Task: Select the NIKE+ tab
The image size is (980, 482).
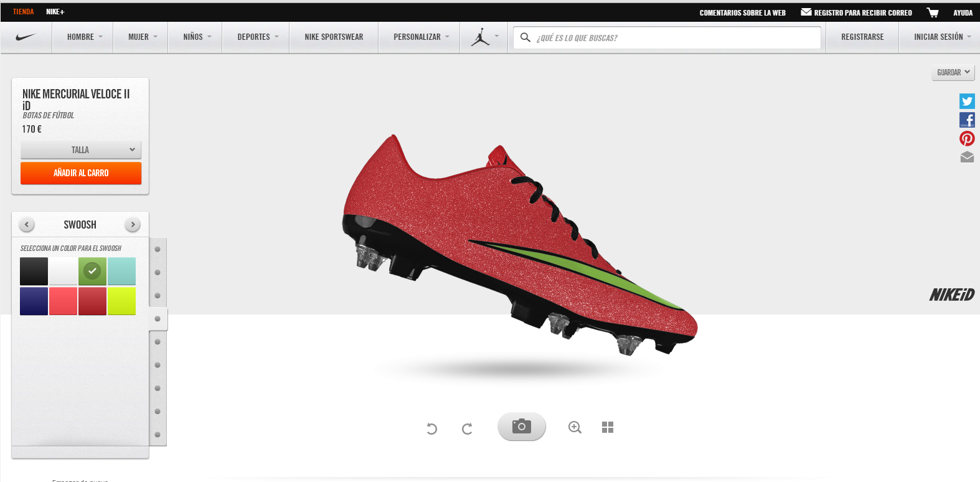Action: [55, 12]
